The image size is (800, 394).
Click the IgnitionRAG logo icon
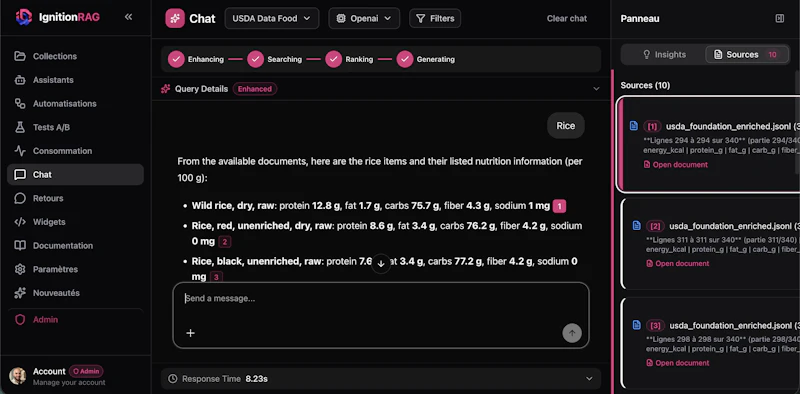coord(23,17)
